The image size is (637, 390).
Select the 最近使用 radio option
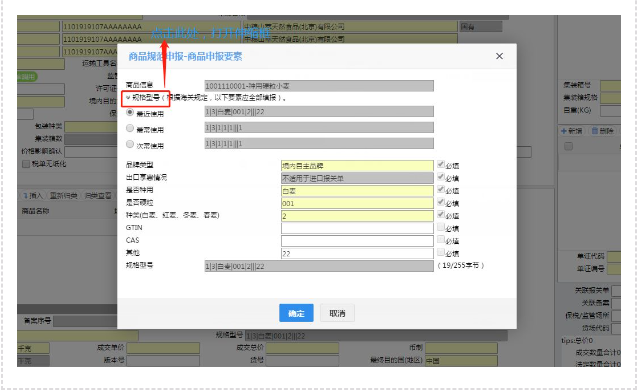pyautogui.click(x=130, y=112)
